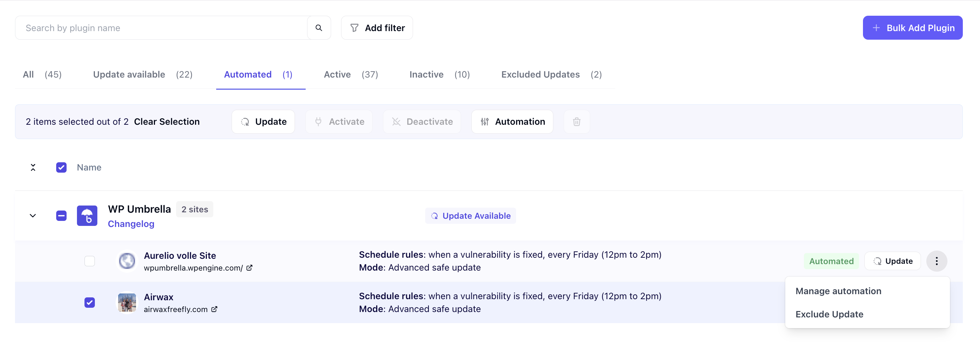This screenshot has height=361, width=980.
Task: Click the Bulk Add Plugin button
Action: [x=912, y=28]
